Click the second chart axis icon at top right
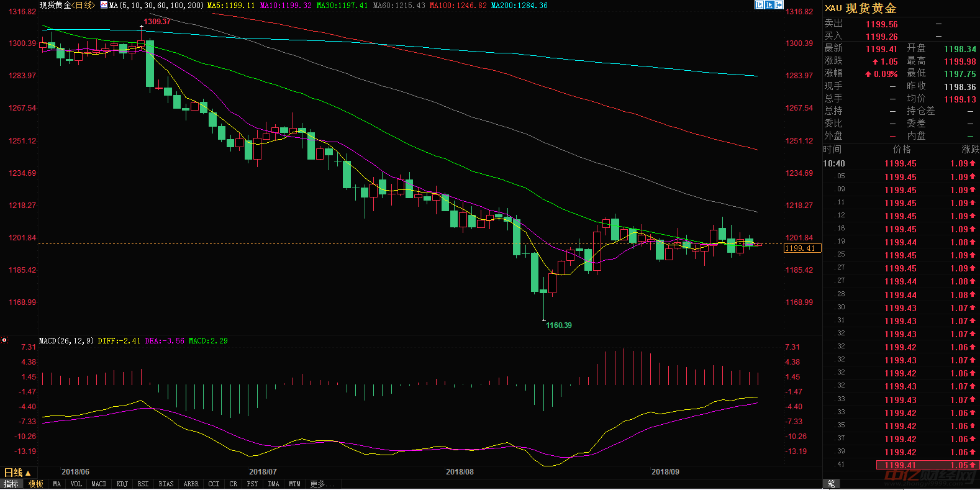This screenshot has height=490, width=980. click(x=769, y=5)
